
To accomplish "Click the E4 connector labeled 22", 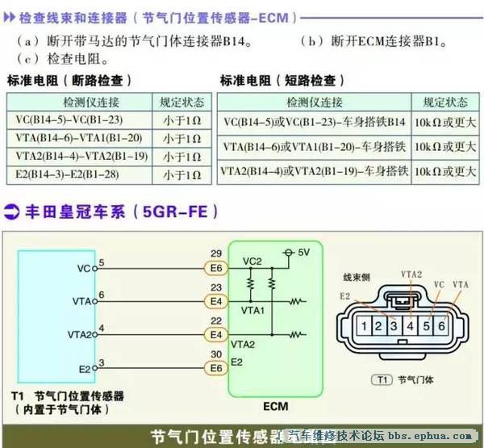I will pyautogui.click(x=215, y=335).
